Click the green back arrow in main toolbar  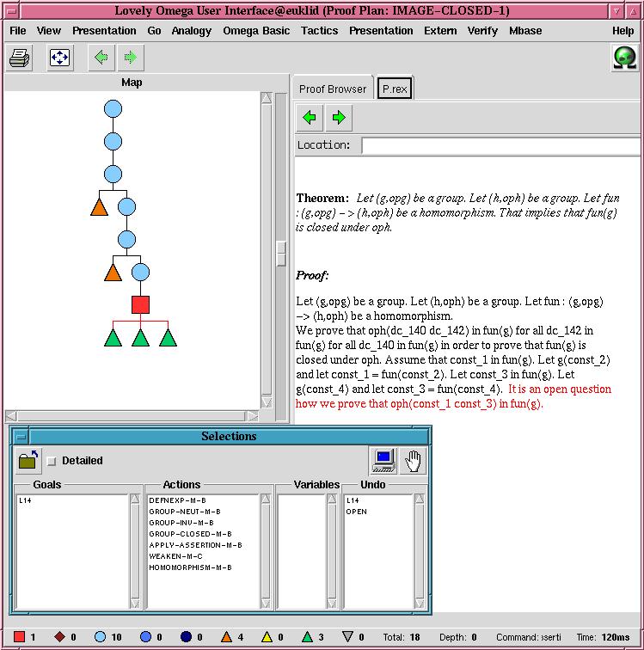point(101,58)
